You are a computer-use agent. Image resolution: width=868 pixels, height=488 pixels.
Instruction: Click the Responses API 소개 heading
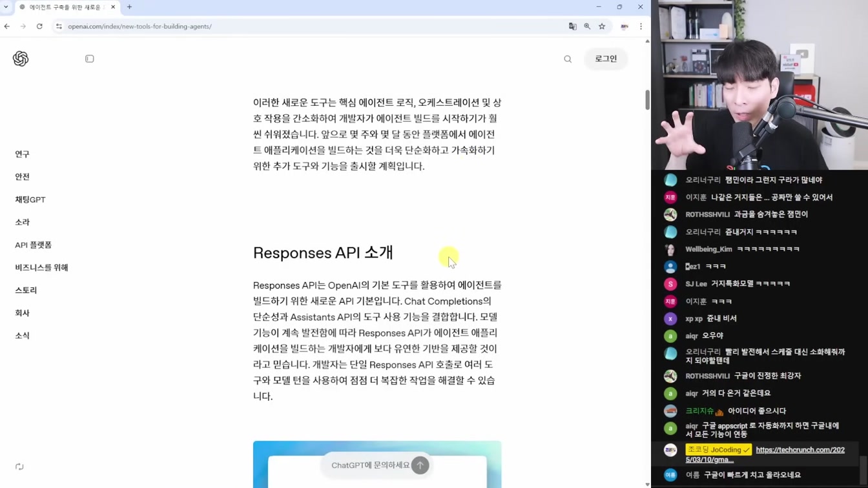[323, 252]
